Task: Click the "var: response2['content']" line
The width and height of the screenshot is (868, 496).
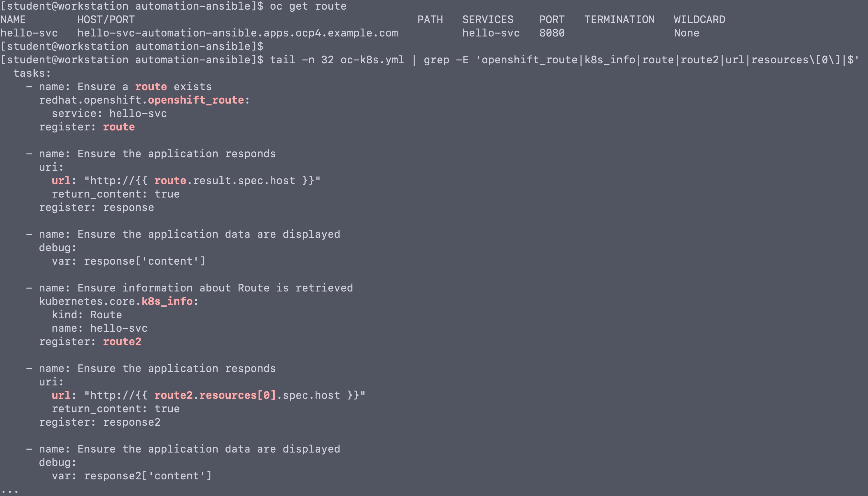Action: 132,476
